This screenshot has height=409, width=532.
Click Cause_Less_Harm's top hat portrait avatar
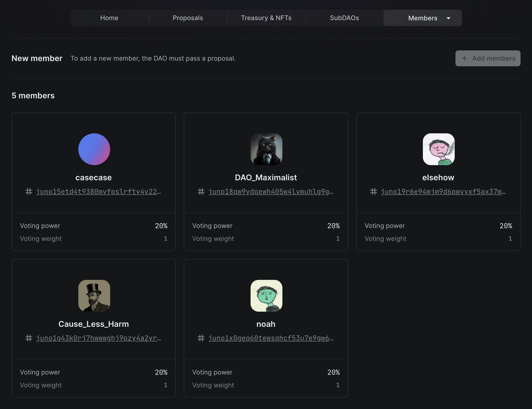[94, 296]
